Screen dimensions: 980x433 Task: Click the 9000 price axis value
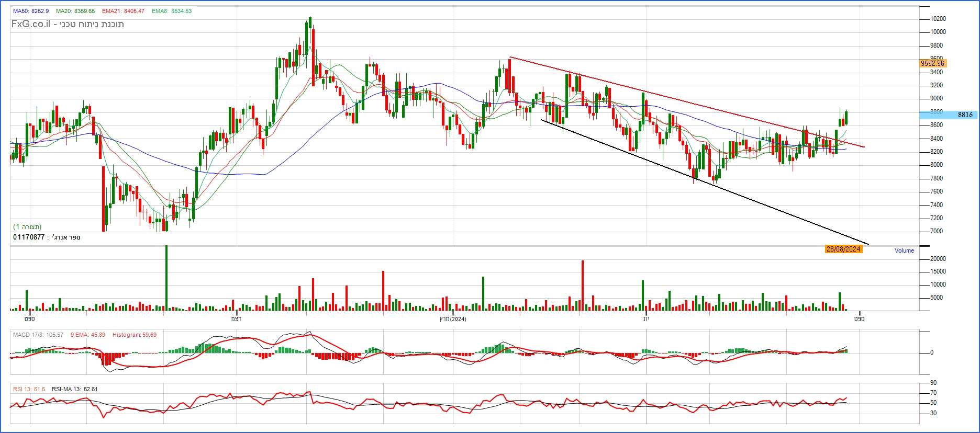point(937,99)
